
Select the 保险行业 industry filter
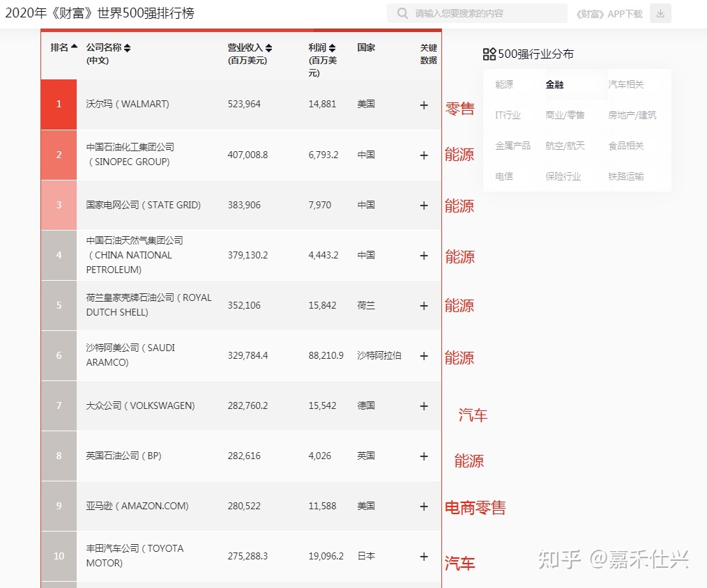(563, 176)
